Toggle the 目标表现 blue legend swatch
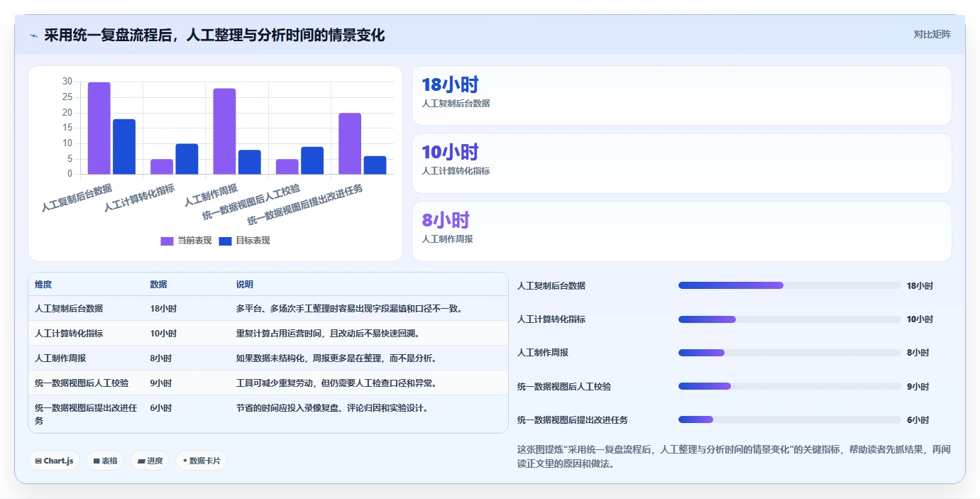The height and width of the screenshot is (499, 980). [225, 241]
